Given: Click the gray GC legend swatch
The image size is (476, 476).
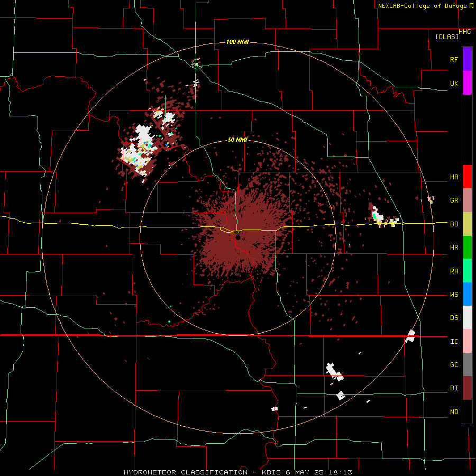Looking at the screenshot, I should pyautogui.click(x=467, y=364).
